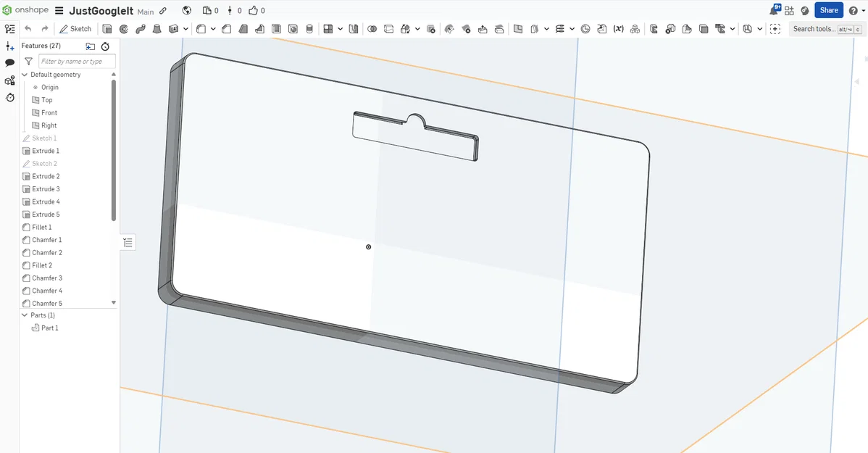
Task: Select the Transform tool
Action: [x=405, y=29]
